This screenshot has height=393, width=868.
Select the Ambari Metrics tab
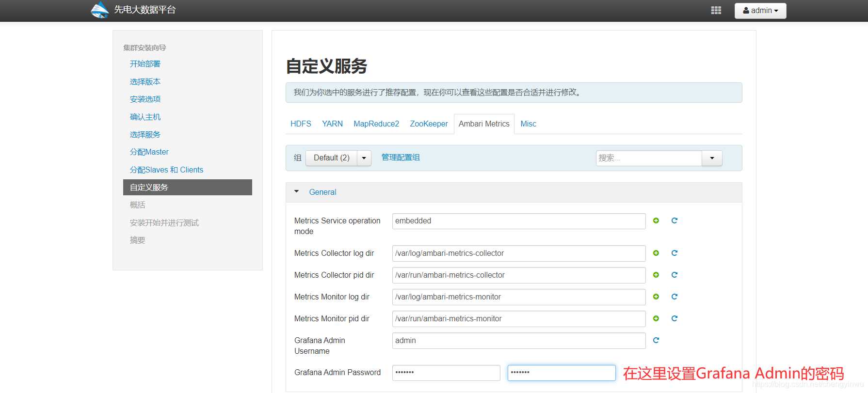click(484, 124)
